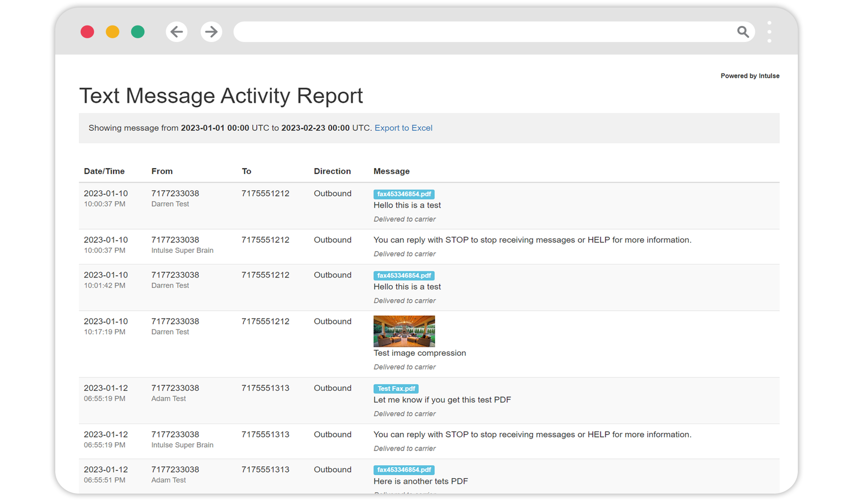Open fax453346854.pdf sent to 7175551313
This screenshot has height=504, width=854.
point(404,470)
